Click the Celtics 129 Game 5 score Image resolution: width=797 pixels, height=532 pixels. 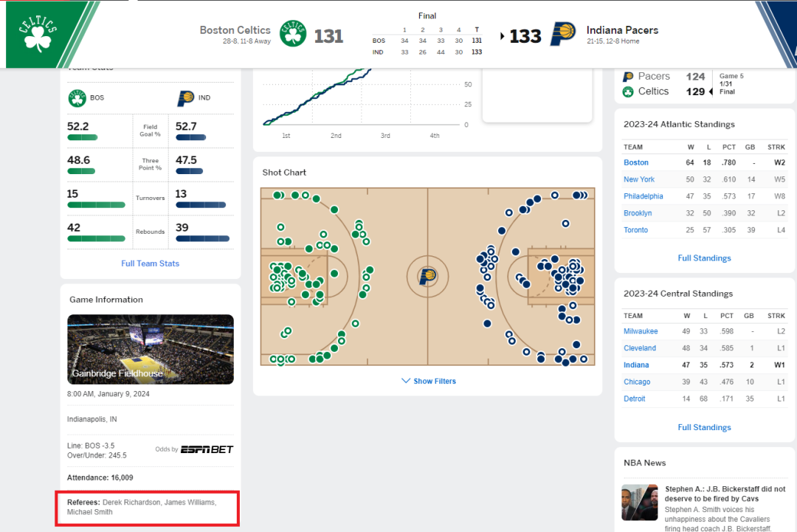point(695,91)
